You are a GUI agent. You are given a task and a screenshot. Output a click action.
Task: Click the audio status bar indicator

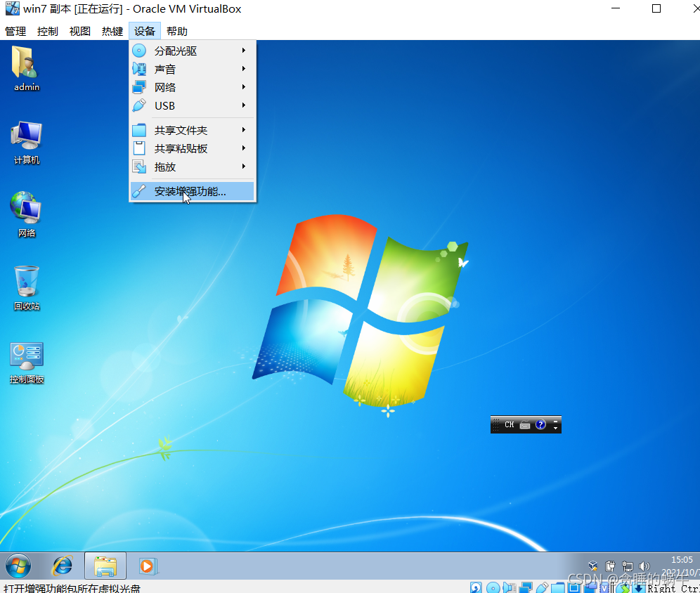pos(510,587)
